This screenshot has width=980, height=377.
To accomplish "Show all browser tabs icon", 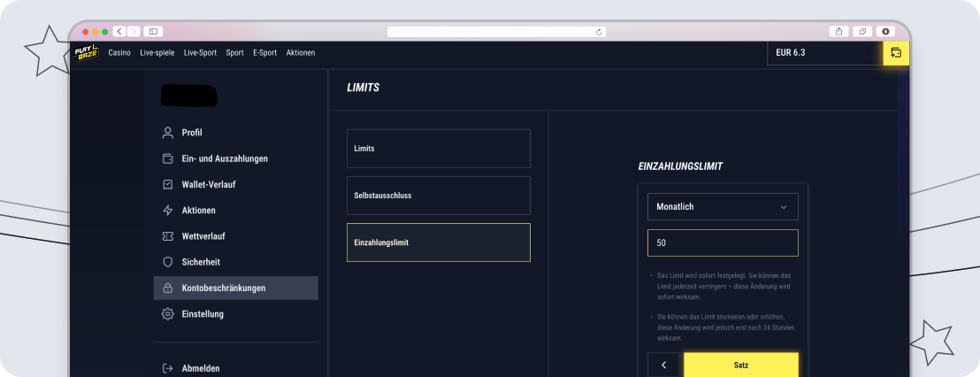I will coord(862,31).
